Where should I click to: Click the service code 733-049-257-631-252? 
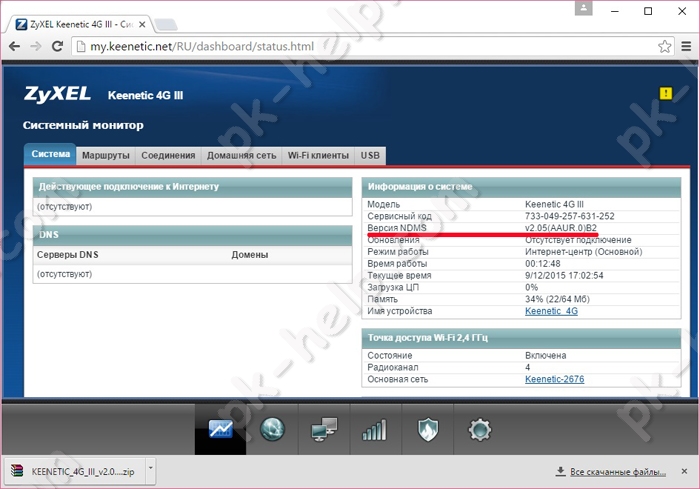tap(570, 216)
